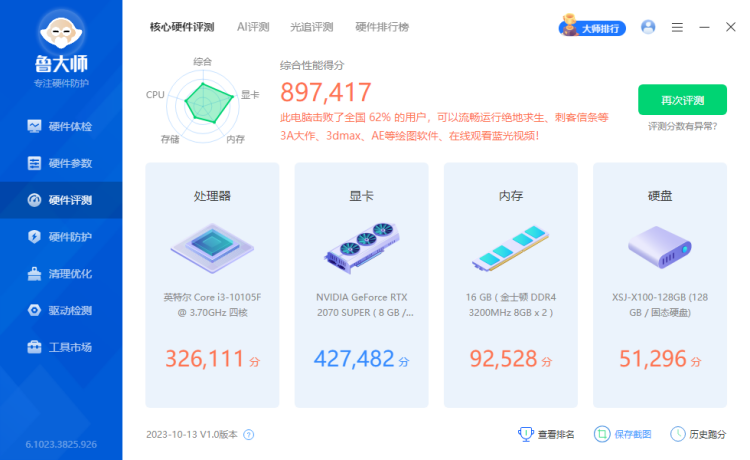
Task: Open 硬件排行榜 tab
Action: pos(382,27)
